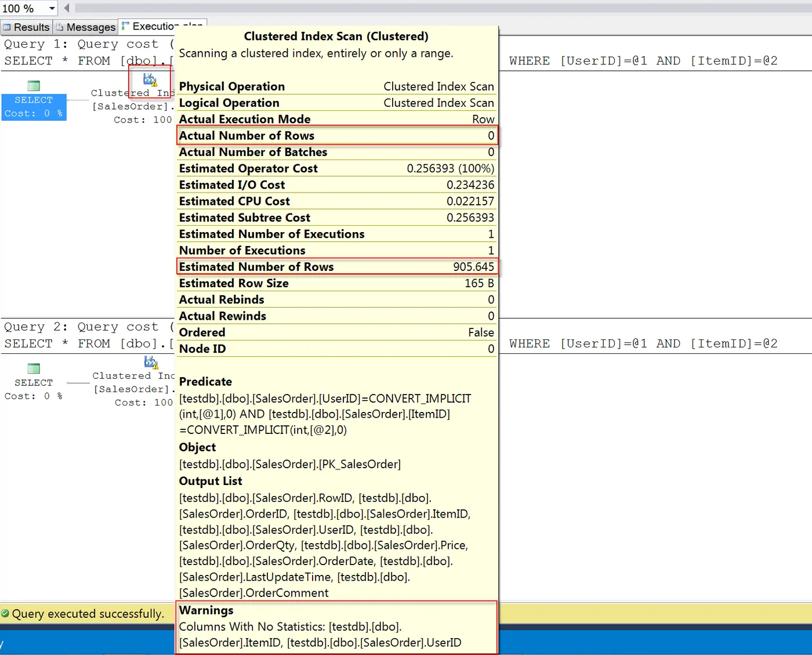
Task: Click the Estimated I/O Cost row
Action: click(x=337, y=185)
